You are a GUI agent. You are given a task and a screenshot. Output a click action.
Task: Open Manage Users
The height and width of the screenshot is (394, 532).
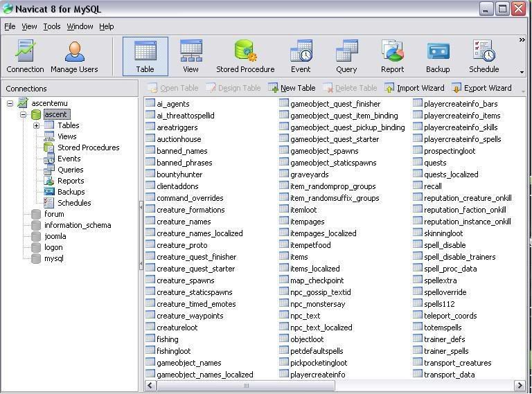74,56
